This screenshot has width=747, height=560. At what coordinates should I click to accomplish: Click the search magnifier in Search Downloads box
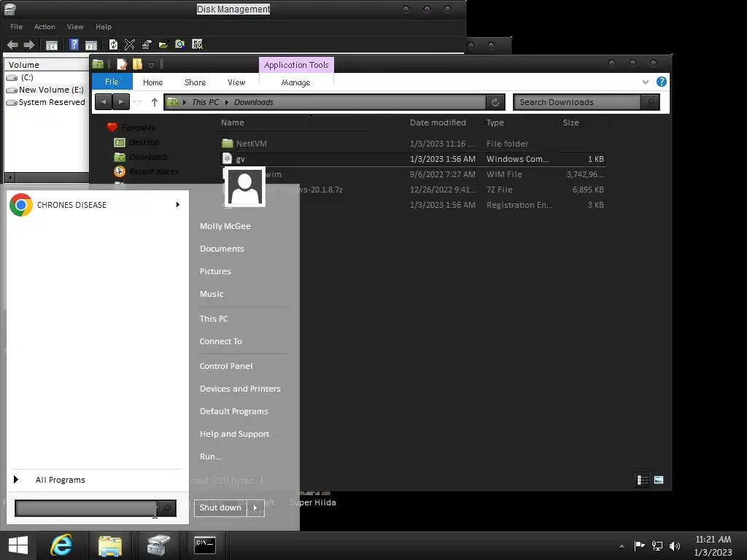[x=650, y=102]
